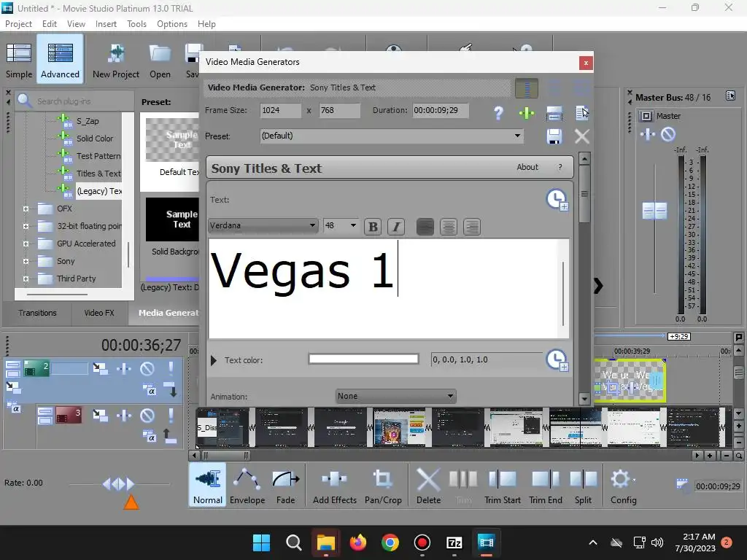Create a New Project
The image size is (747, 560).
pyautogui.click(x=116, y=60)
